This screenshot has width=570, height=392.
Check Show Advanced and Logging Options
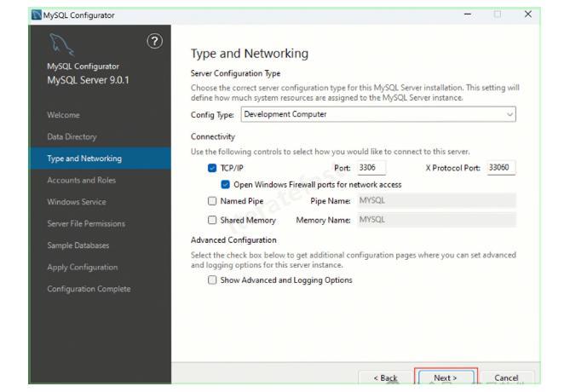click(212, 280)
